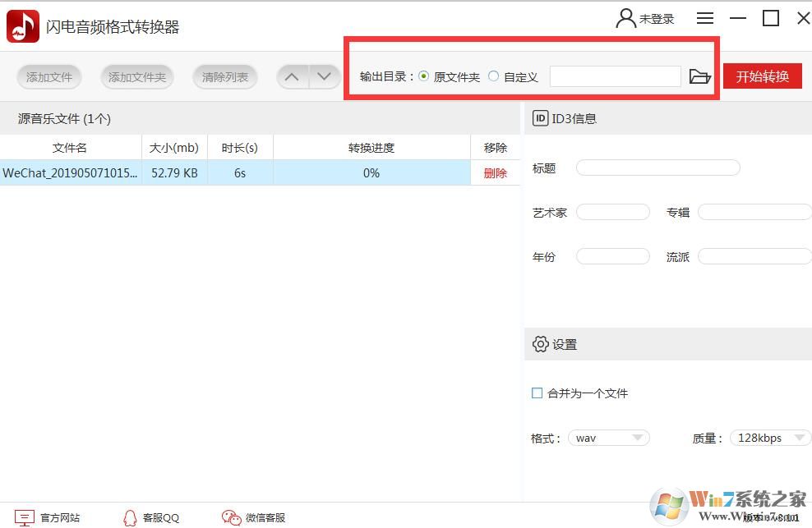The height and width of the screenshot is (528, 812).
Task: Click the 开始转换 convert button
Action: pos(763,76)
